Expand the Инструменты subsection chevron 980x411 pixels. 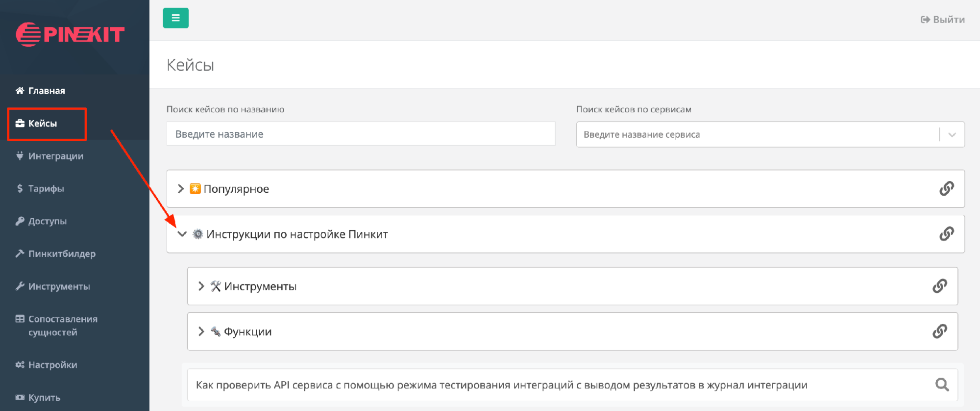pyautogui.click(x=201, y=286)
